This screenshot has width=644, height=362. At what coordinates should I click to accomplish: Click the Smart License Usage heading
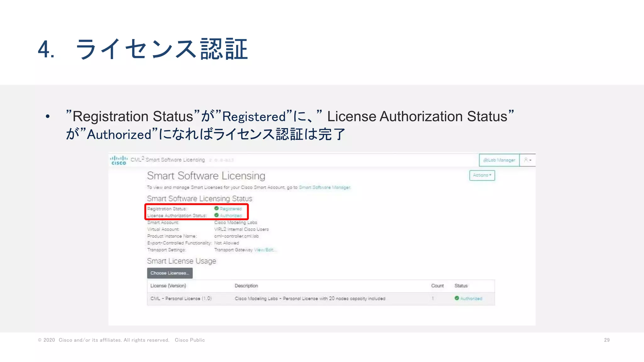181,261
